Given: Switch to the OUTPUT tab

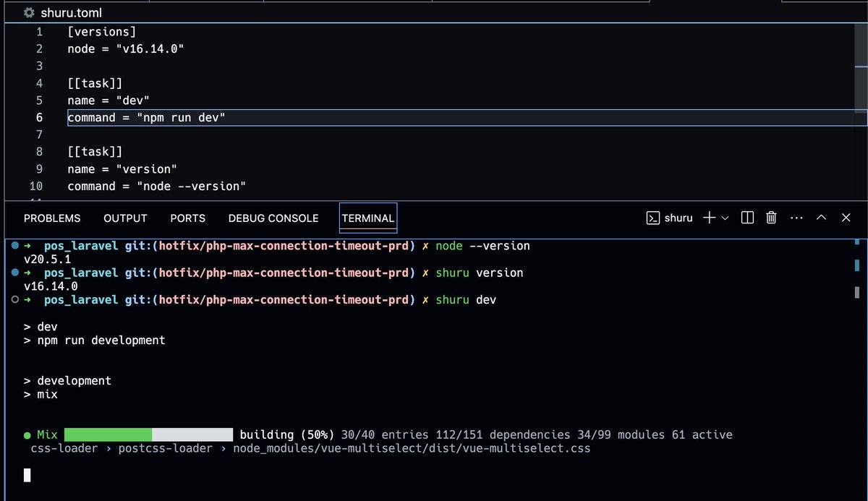Looking at the screenshot, I should pos(124,218).
